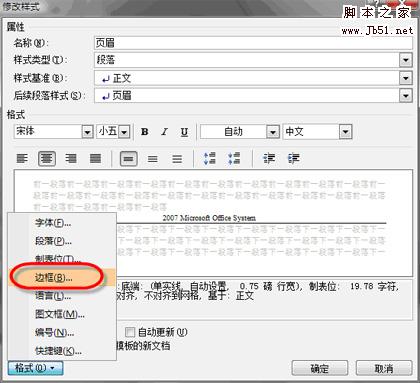Open font name 宋体 dropdown

click(x=87, y=132)
